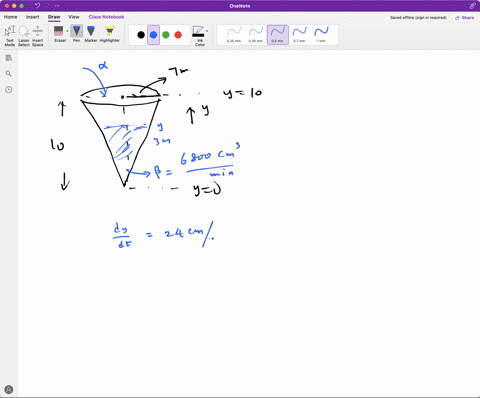The width and height of the screenshot is (480, 398).
Task: Open the notebooks list icon in sidebar
Action: click(9, 58)
